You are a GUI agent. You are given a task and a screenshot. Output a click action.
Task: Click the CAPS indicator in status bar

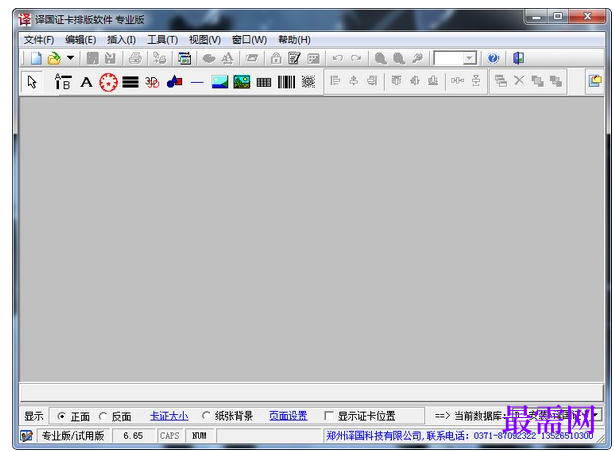(169, 436)
